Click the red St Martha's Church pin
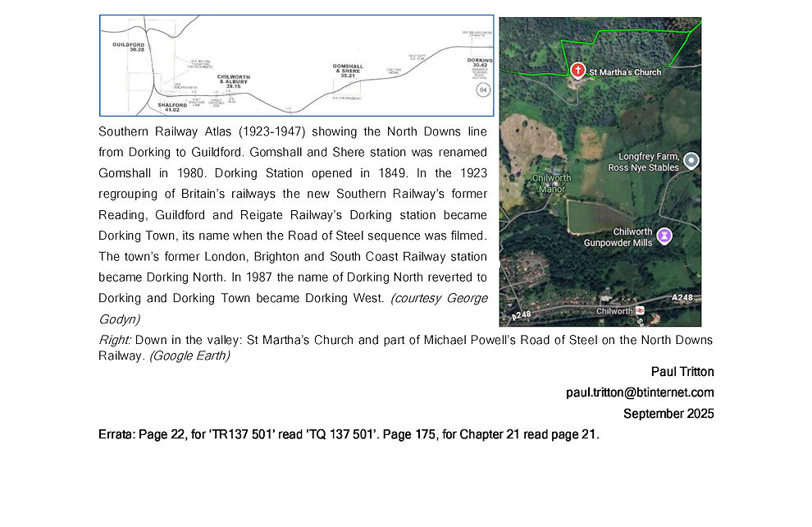Image resolution: width=812 pixels, height=527 pixels. pos(577,71)
